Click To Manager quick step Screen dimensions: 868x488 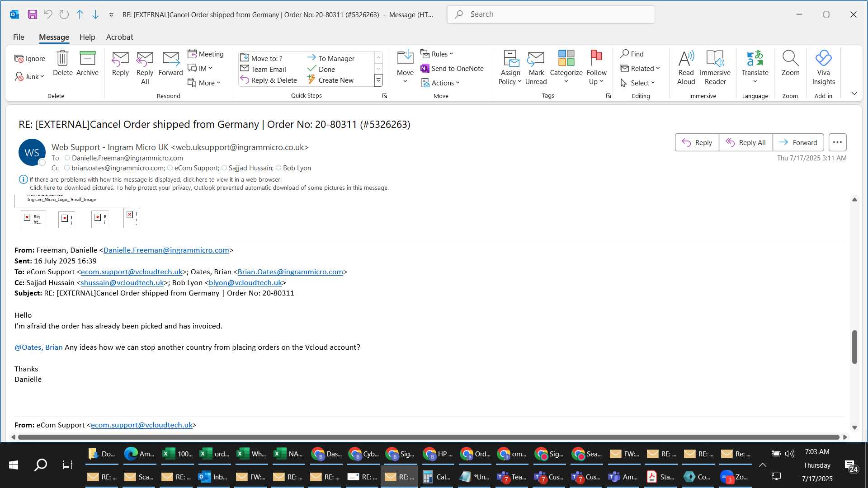(331, 58)
